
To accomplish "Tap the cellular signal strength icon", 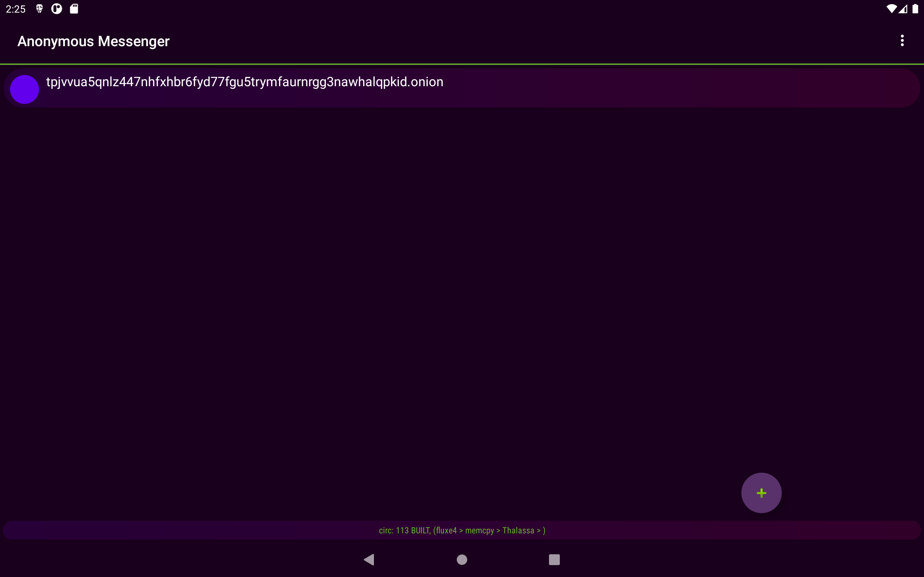I will click(x=903, y=9).
